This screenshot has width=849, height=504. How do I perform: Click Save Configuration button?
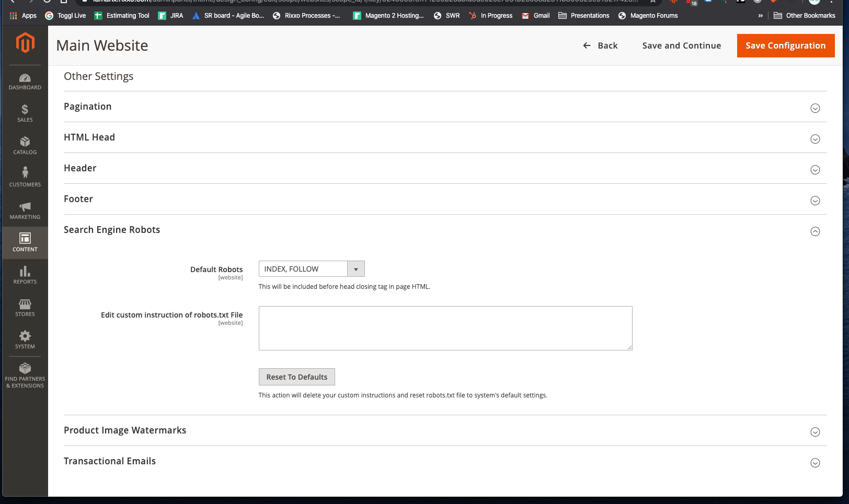tap(785, 45)
